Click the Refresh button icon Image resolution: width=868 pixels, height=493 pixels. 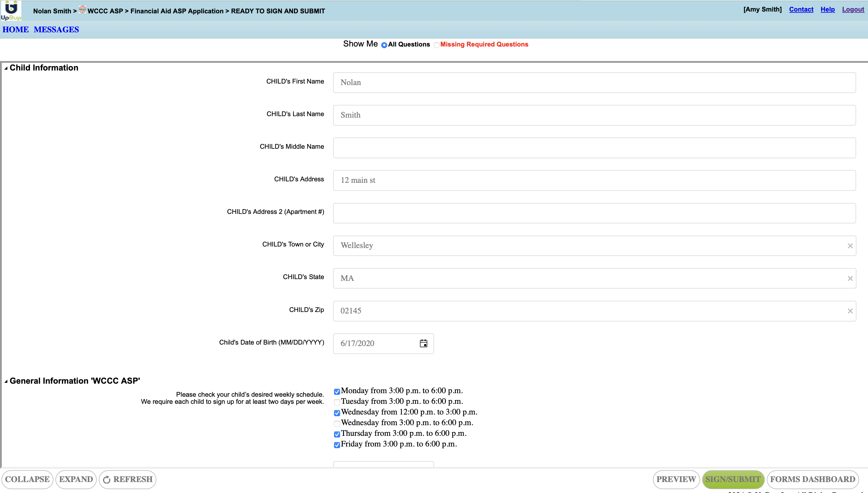pos(106,479)
